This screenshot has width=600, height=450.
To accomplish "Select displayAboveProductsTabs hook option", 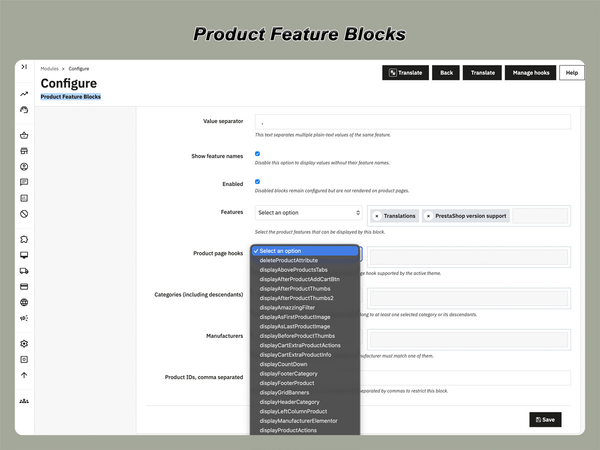I will click(305, 270).
